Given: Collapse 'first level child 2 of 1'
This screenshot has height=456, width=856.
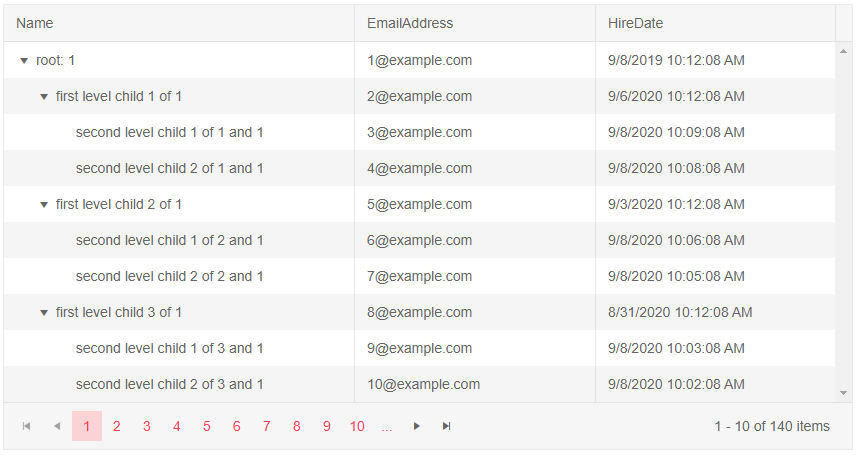Looking at the screenshot, I should click(x=44, y=205).
